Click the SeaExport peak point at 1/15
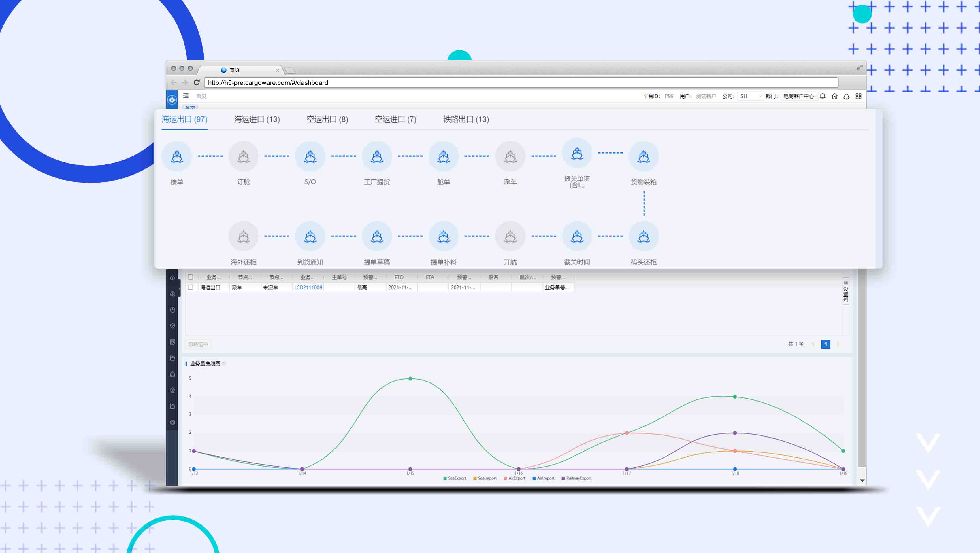Image resolution: width=980 pixels, height=553 pixels. (410, 378)
